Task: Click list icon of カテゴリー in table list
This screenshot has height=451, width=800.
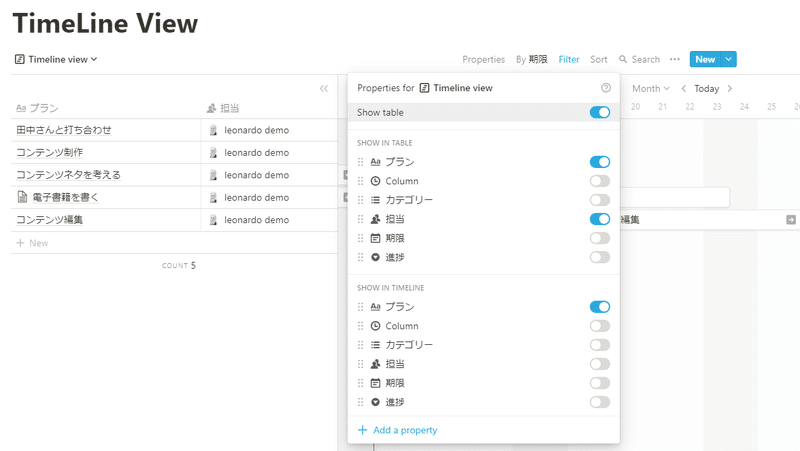Action: coord(376,200)
